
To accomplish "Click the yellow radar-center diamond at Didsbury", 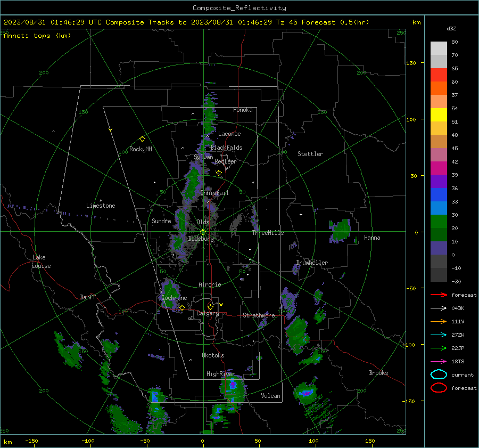I will pyautogui.click(x=203, y=232).
